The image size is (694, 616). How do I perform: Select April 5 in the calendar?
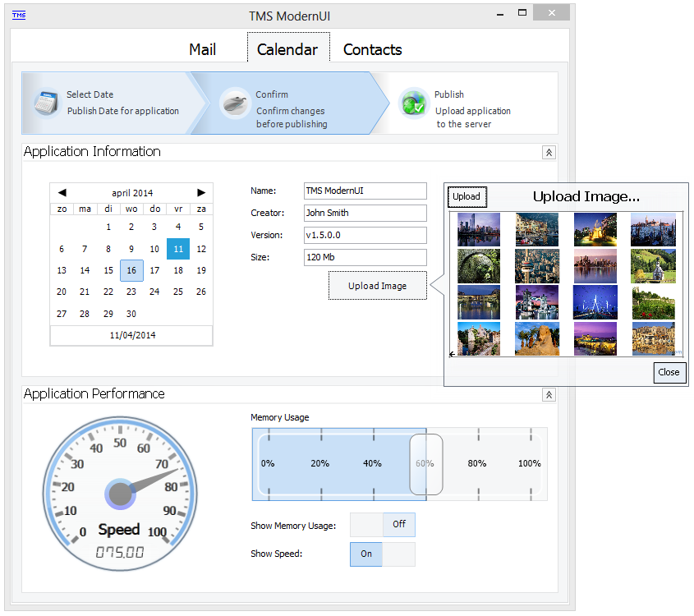click(201, 227)
